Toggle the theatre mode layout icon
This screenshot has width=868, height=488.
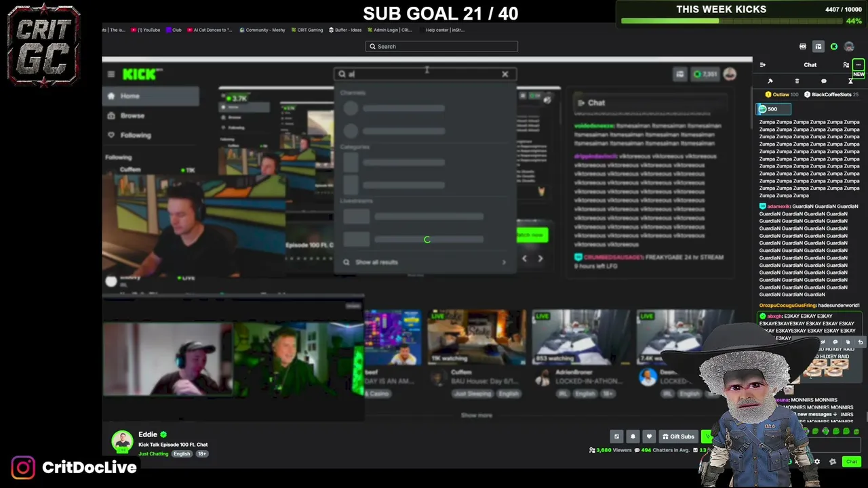pyautogui.click(x=818, y=47)
